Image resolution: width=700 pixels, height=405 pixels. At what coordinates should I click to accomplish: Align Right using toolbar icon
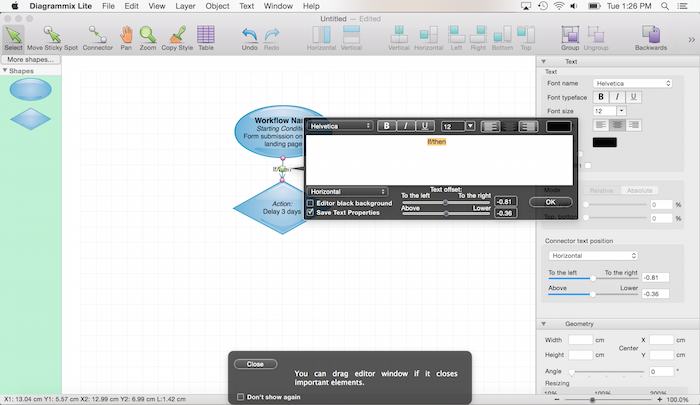[478, 38]
